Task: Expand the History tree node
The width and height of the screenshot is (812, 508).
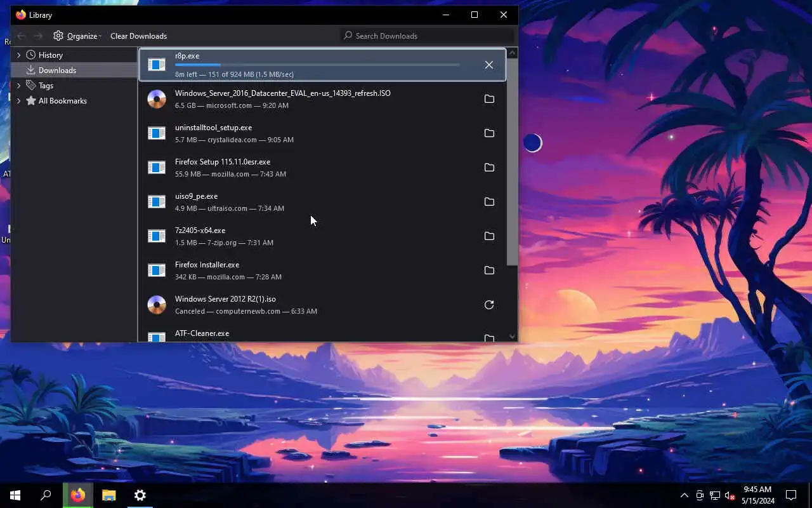Action: (x=18, y=55)
